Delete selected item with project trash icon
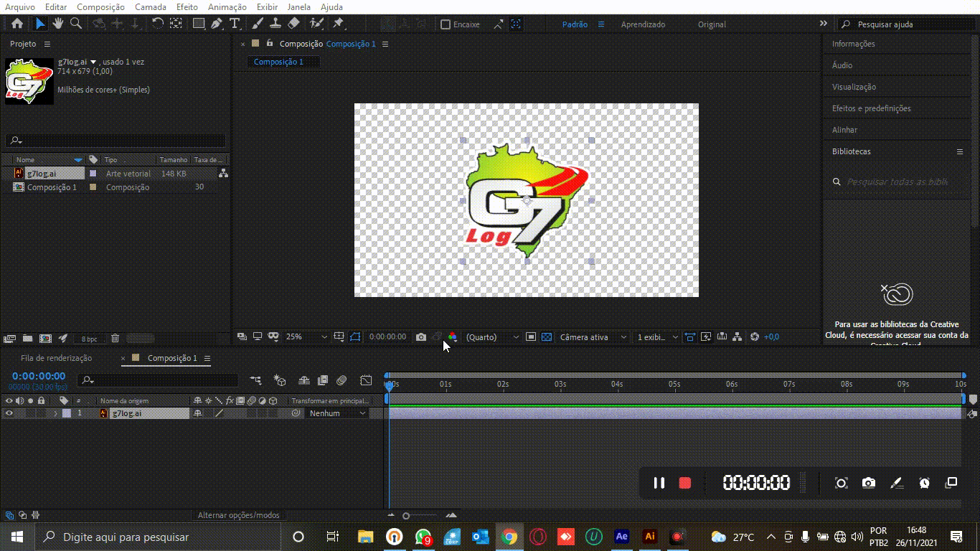980x551 pixels. click(115, 339)
